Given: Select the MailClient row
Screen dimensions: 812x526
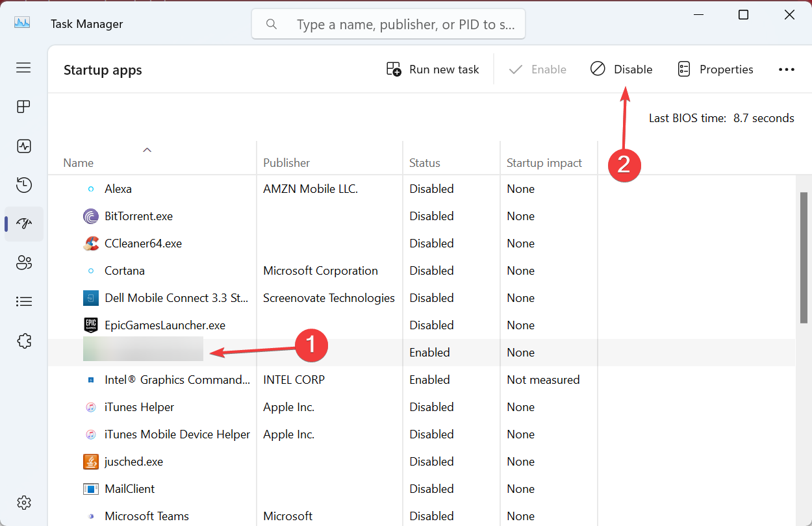Looking at the screenshot, I should click(x=422, y=489).
